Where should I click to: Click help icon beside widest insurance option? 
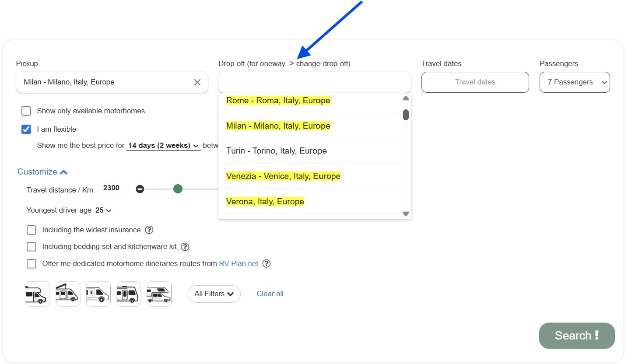point(149,230)
